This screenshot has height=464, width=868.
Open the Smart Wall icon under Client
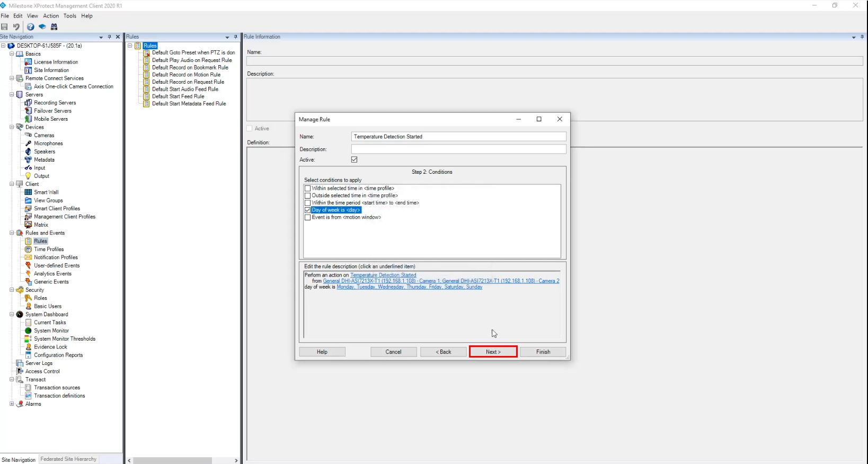tap(29, 192)
